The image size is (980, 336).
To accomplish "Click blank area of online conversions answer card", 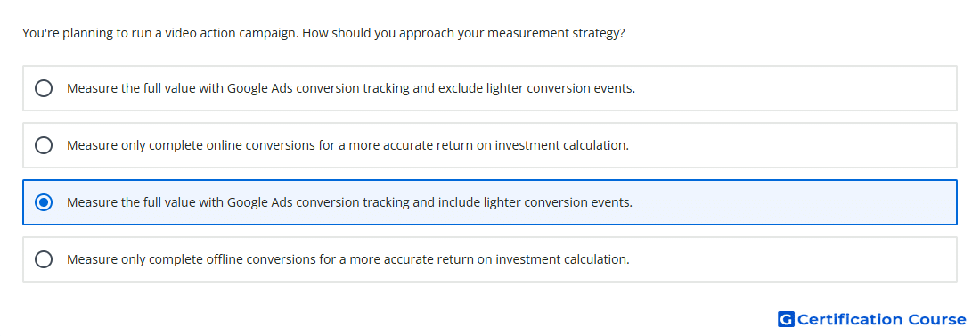I will coord(794,145).
